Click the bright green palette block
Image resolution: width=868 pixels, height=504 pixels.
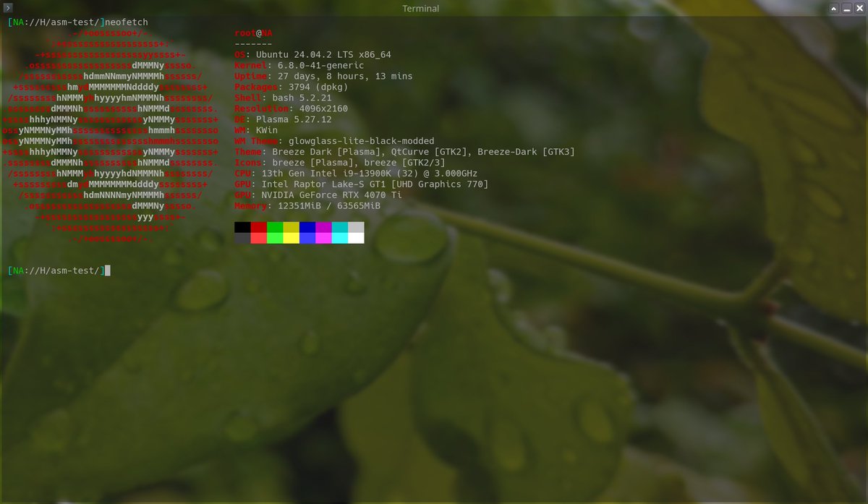(275, 238)
